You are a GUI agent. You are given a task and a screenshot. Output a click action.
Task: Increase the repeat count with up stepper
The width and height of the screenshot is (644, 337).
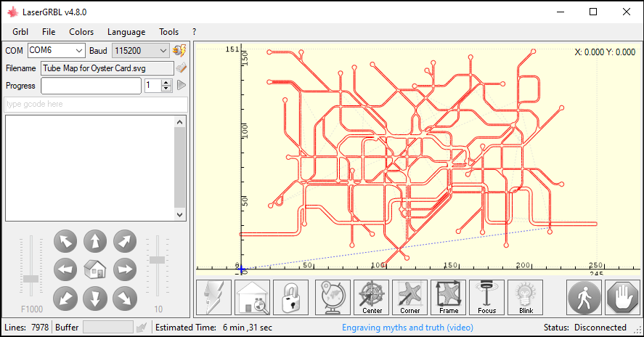(166, 83)
